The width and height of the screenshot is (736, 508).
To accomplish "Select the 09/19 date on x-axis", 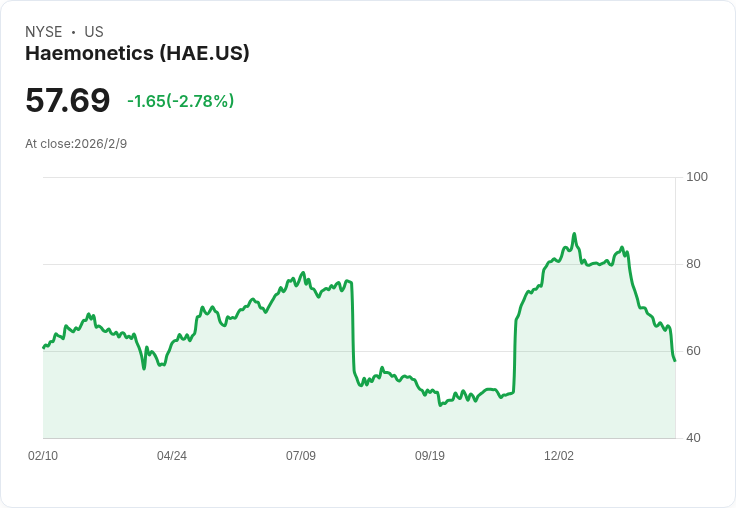I will 430,456.
